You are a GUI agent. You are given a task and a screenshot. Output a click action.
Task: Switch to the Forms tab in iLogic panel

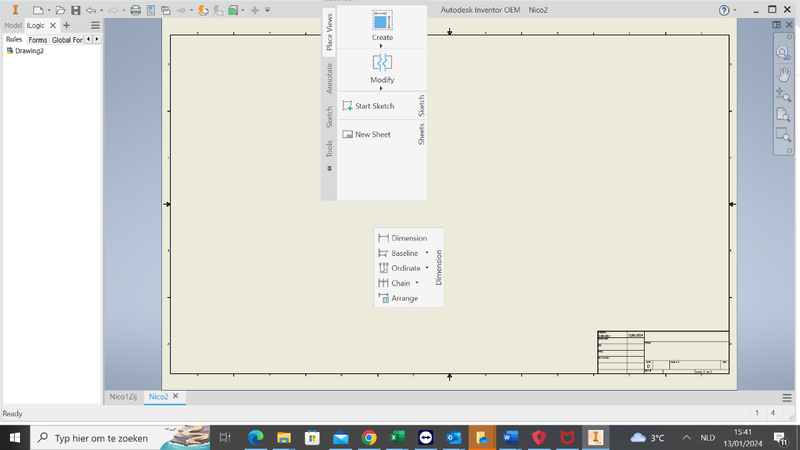pos(38,40)
